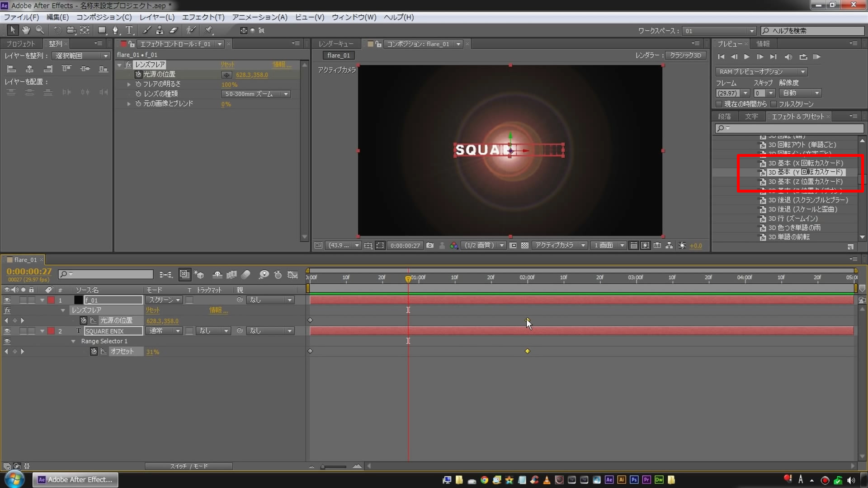Select the Horizontal Type tool
The width and height of the screenshot is (868, 488).
click(x=130, y=30)
